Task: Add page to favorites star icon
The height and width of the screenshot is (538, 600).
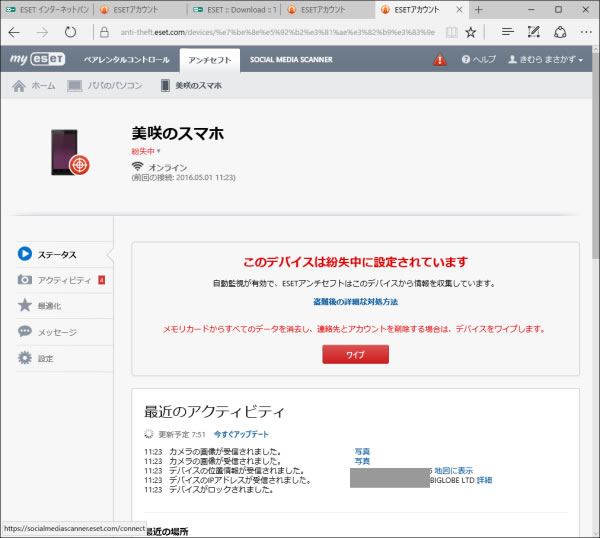Action: click(471, 32)
